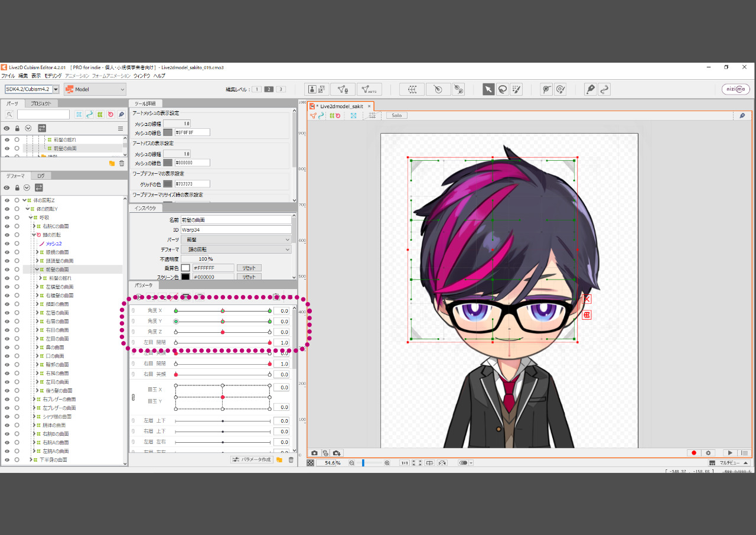Viewport: 756px width, 535px height.
Task: Select the arrow selection tool
Action: 488,89
